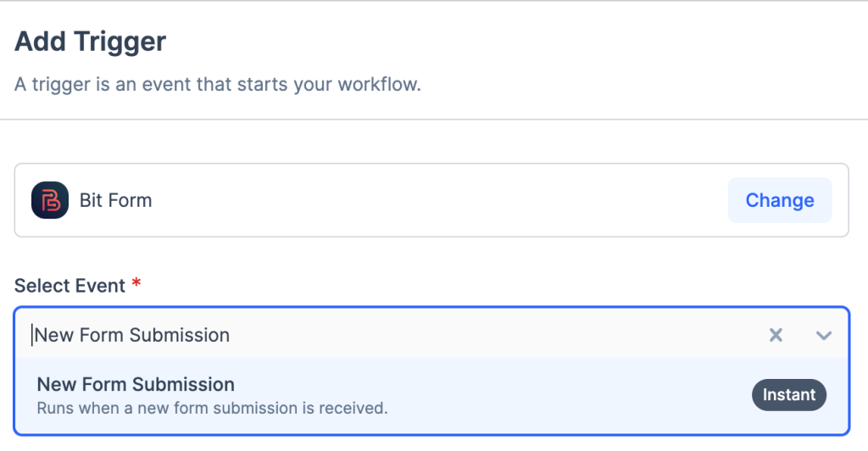Viewport: 868px width, 451px height.
Task: Click the highlighted dropdown option row background
Action: pos(551,395)
